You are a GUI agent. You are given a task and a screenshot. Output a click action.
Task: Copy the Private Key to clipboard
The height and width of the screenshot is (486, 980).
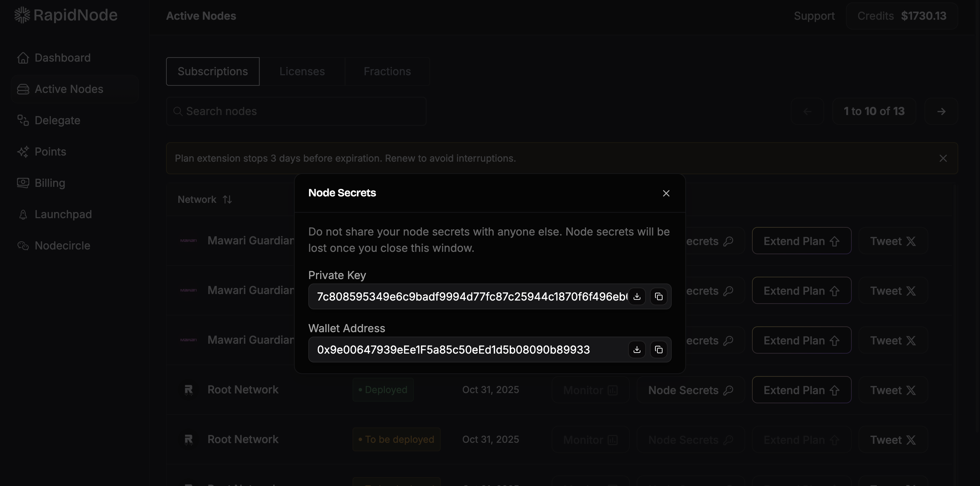pos(658,296)
